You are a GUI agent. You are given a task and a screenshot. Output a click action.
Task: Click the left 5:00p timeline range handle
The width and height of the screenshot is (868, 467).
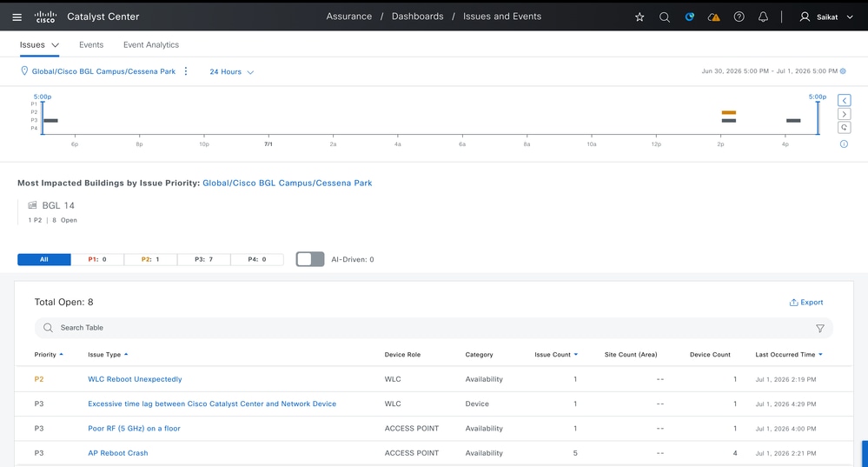pyautogui.click(x=42, y=117)
